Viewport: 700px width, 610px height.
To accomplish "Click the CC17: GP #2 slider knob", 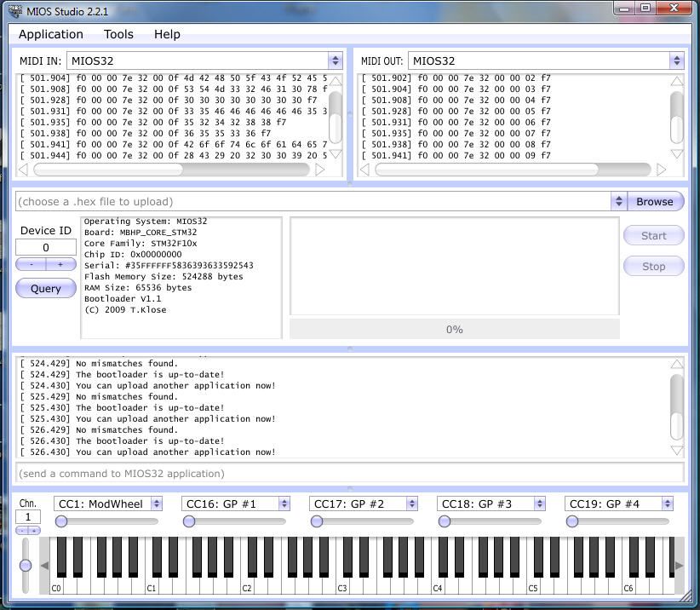I will [317, 521].
